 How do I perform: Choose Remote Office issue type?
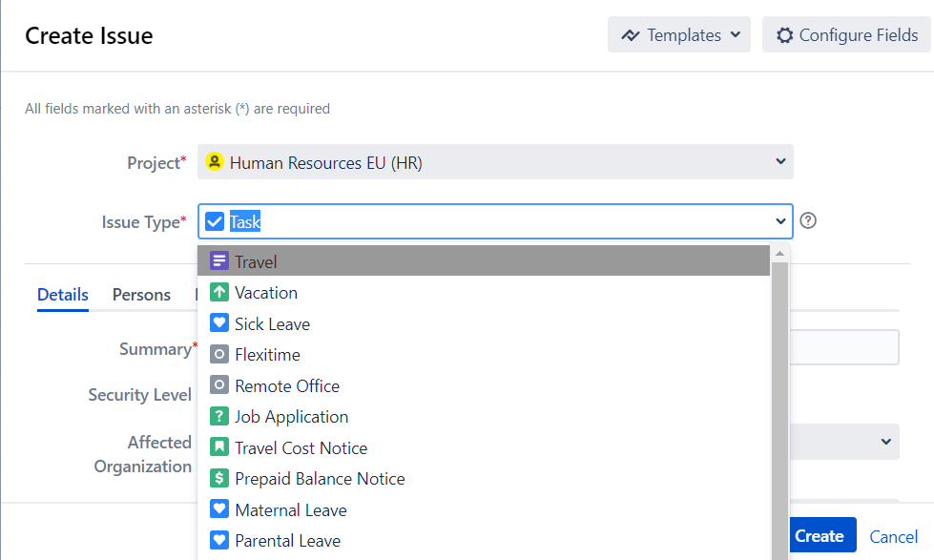pos(484,385)
